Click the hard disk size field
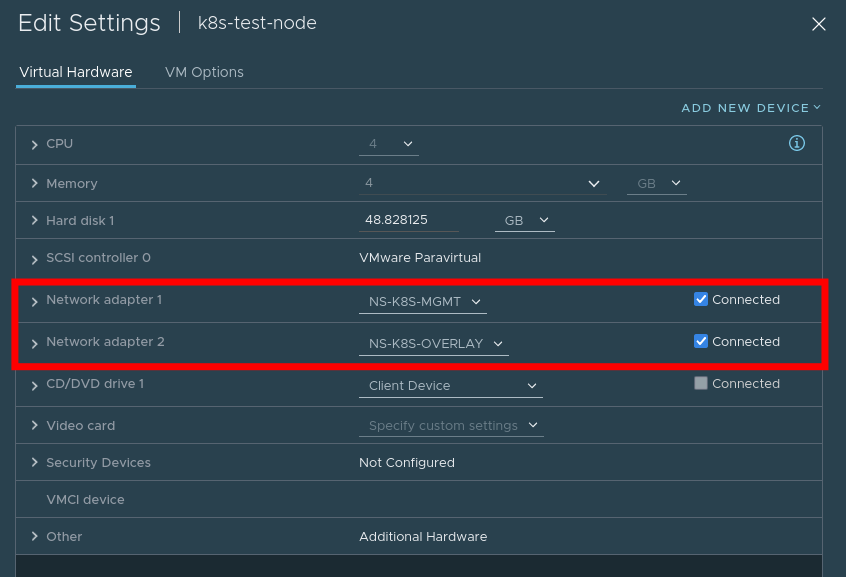The height and width of the screenshot is (577, 846). (x=409, y=220)
